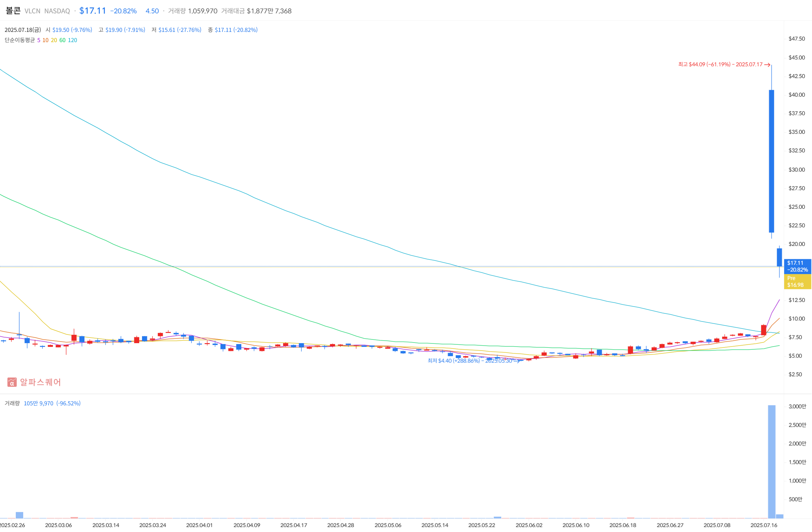Click the 볼콘 stock name
The image size is (812, 532).
coord(13,11)
